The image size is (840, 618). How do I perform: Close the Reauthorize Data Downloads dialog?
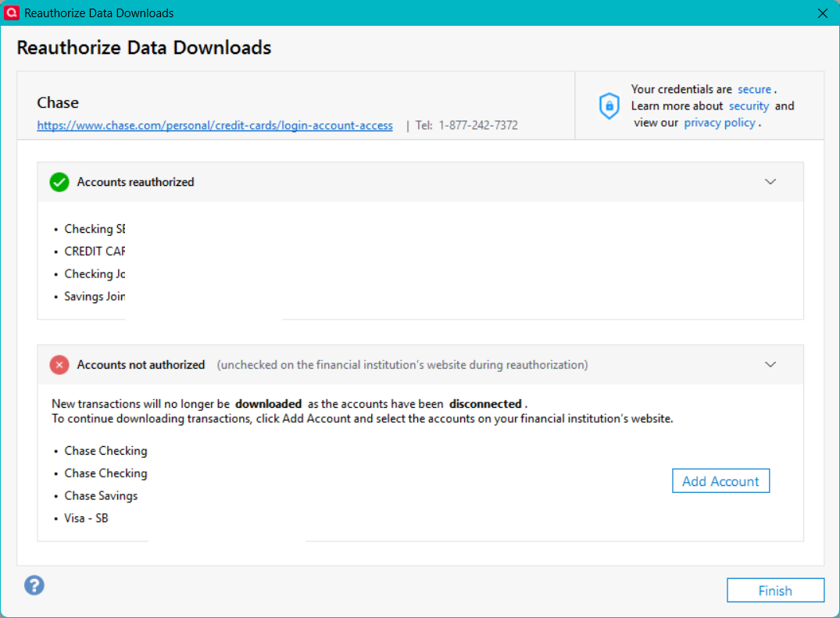tap(823, 13)
